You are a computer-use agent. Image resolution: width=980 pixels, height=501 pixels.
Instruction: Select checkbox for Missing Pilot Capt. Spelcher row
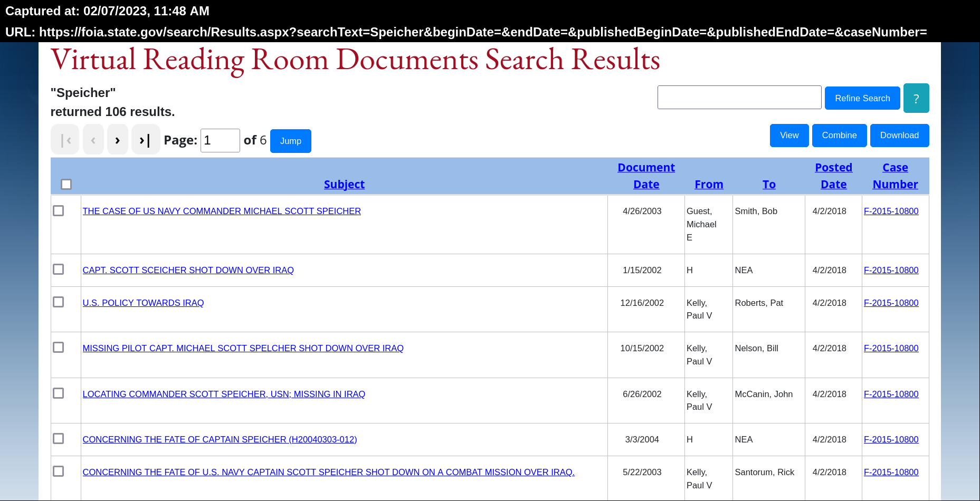pyautogui.click(x=59, y=347)
